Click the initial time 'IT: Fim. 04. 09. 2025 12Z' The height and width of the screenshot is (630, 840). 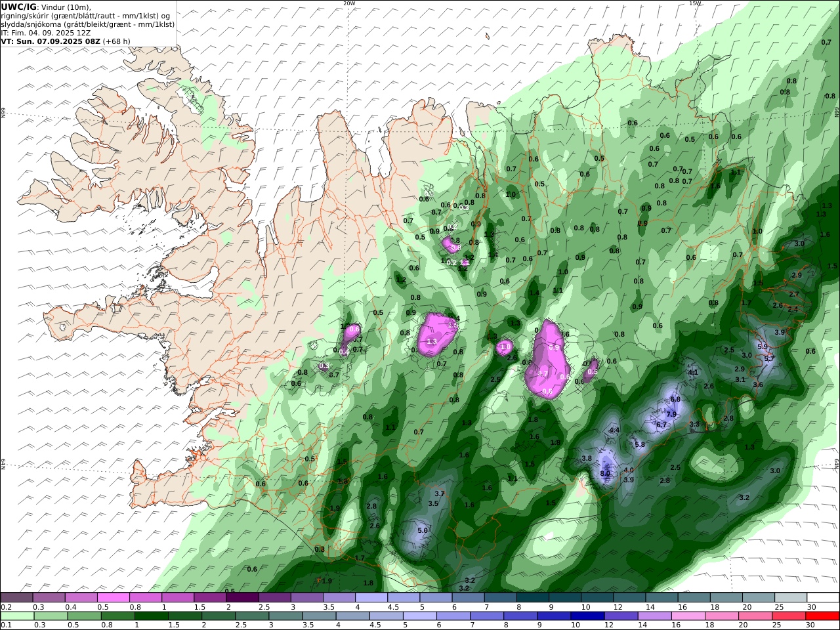click(45, 33)
